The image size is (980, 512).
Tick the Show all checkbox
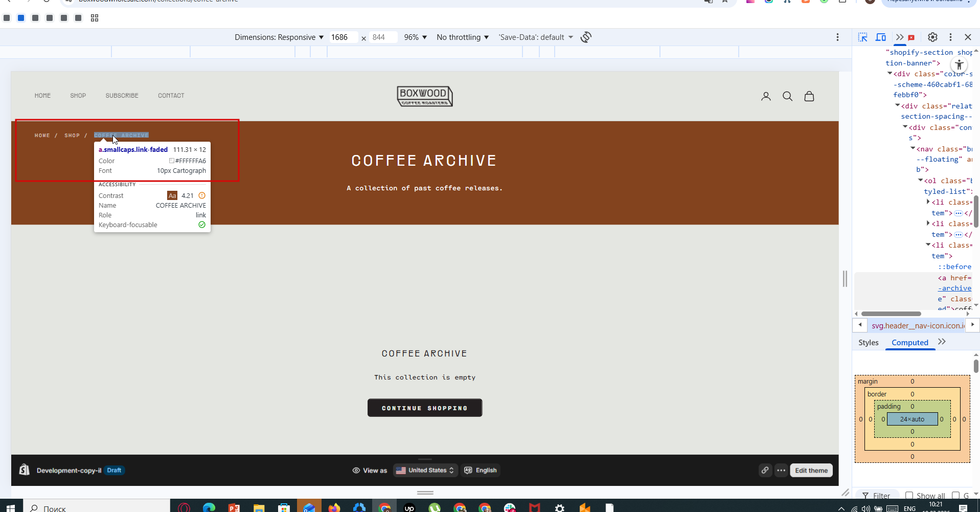pos(909,495)
